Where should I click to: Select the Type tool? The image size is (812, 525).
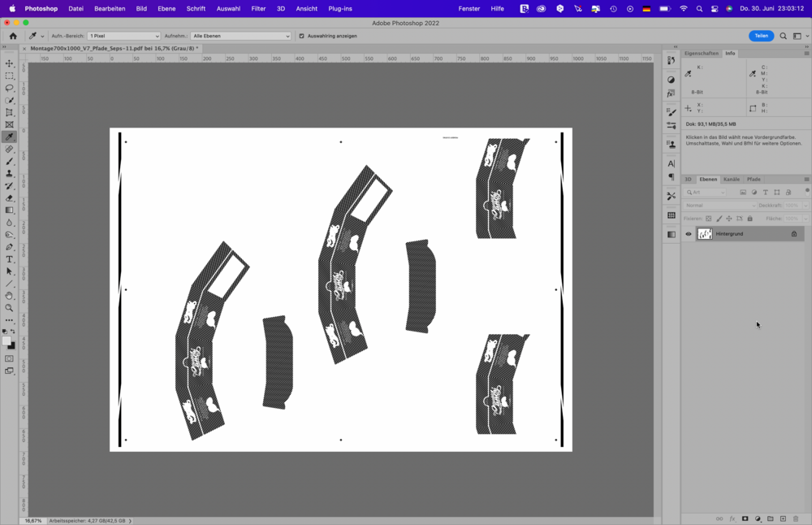9,259
